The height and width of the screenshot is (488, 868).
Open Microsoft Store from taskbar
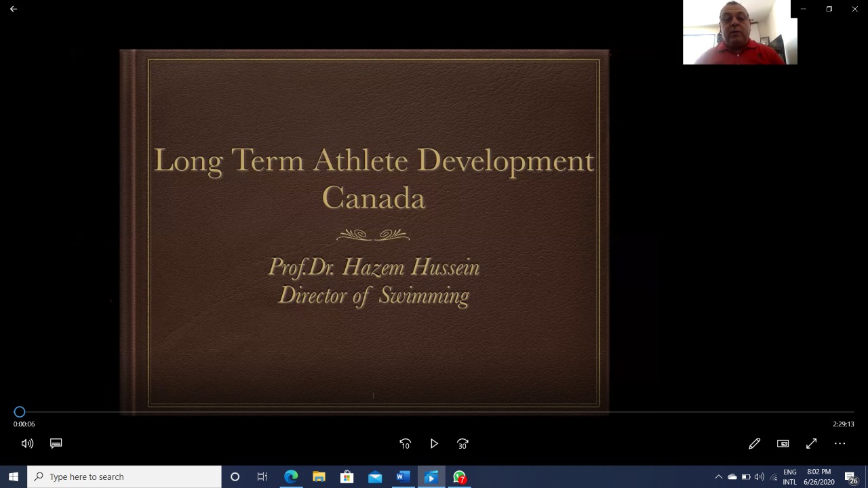pyautogui.click(x=347, y=476)
